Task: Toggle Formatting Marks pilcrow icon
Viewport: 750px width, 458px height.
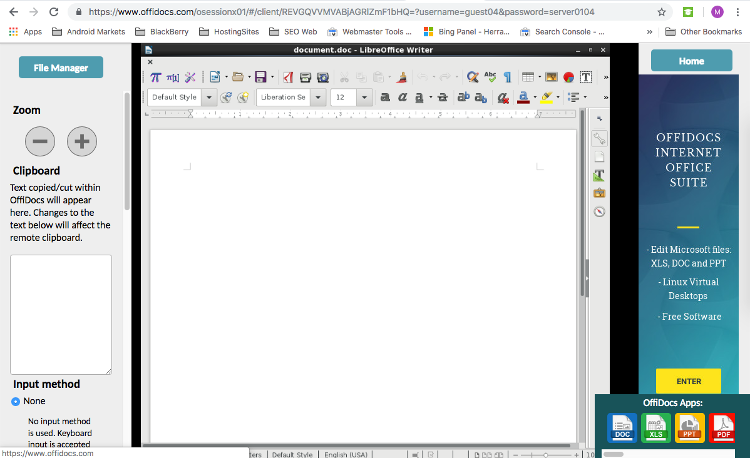Action: [x=507, y=77]
